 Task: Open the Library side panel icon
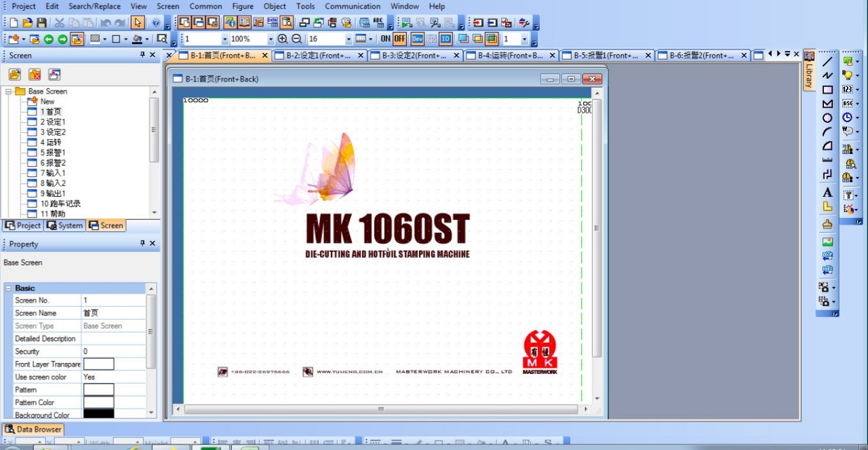(x=809, y=70)
